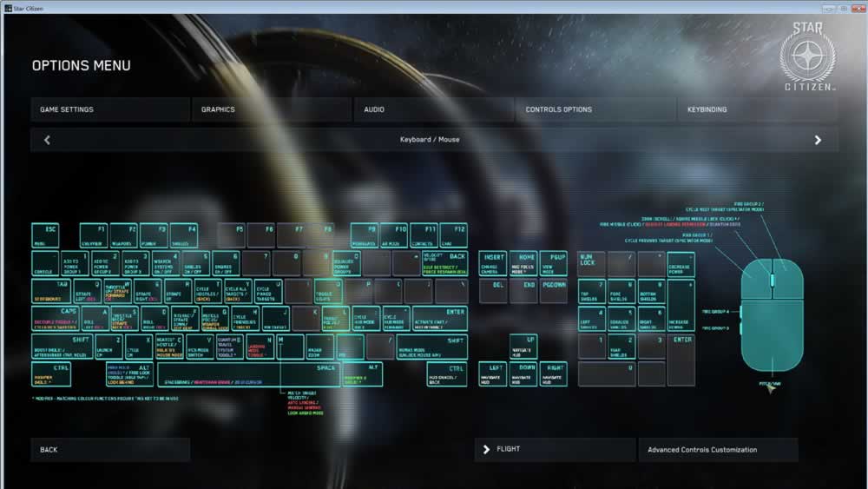Viewport: 868px width, 489px height.
Task: Show the previous input device with left chevron
Action: [x=47, y=140]
